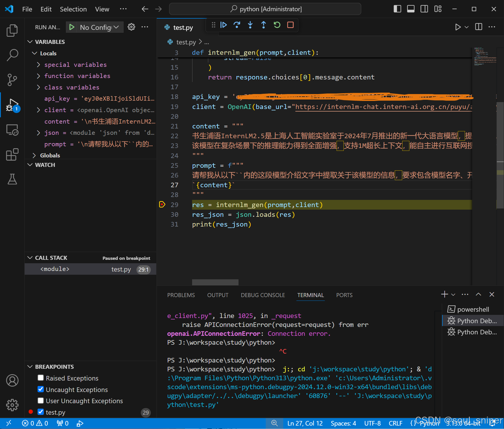Open the Source Control view
The width and height of the screenshot is (504, 429).
point(12,80)
